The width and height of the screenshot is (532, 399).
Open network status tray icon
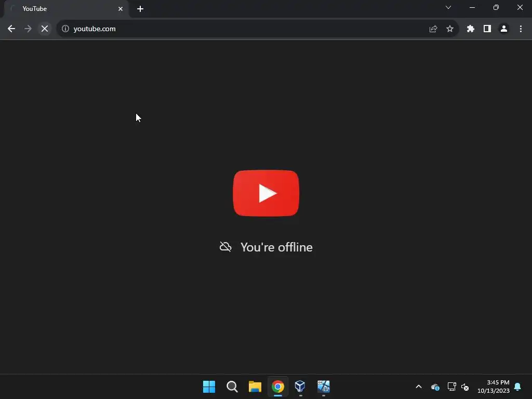[451, 387]
